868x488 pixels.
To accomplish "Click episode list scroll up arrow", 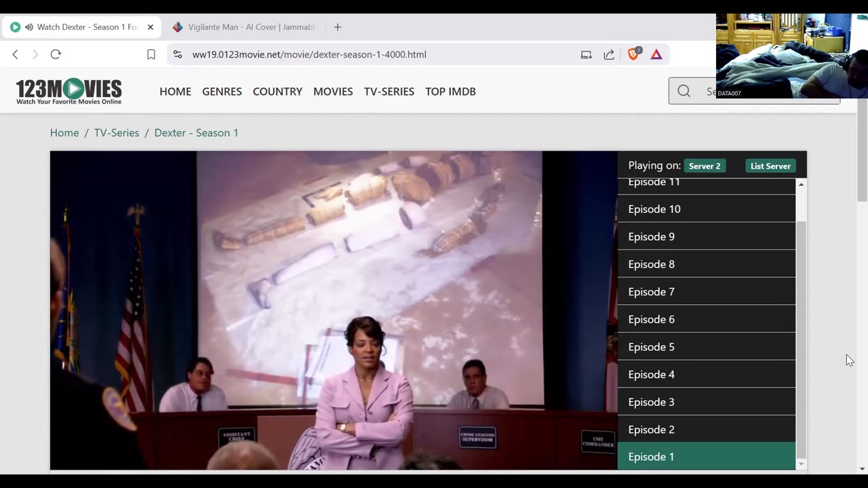I will 801,184.
